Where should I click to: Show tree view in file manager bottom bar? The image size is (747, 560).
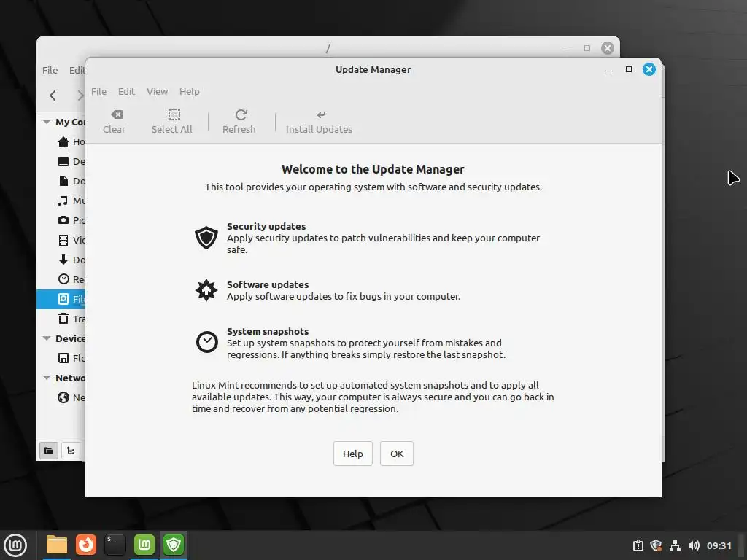point(71,451)
